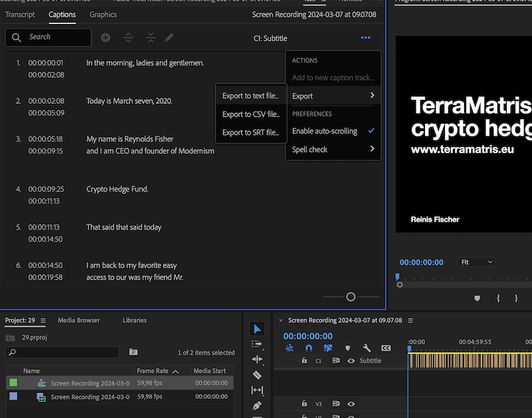532x418 pixels.
Task: Click the merge caption segments icon
Action: coord(151,38)
